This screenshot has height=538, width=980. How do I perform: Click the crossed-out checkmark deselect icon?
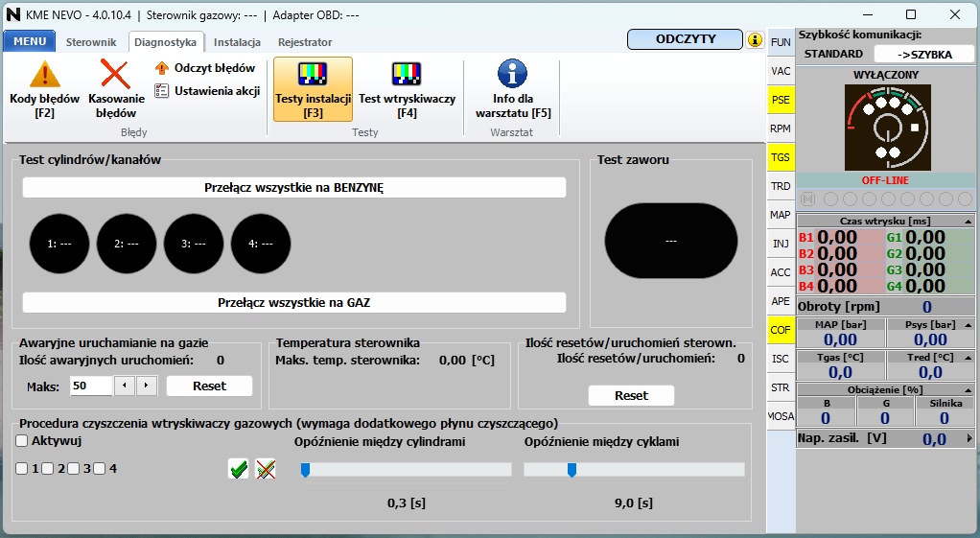[x=266, y=469]
